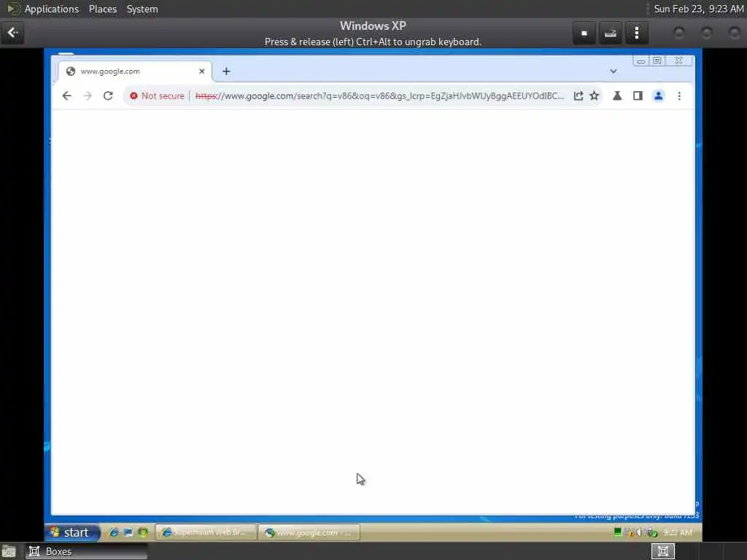The image size is (747, 560).
Task: Select the www.google.com tab
Action: (135, 71)
